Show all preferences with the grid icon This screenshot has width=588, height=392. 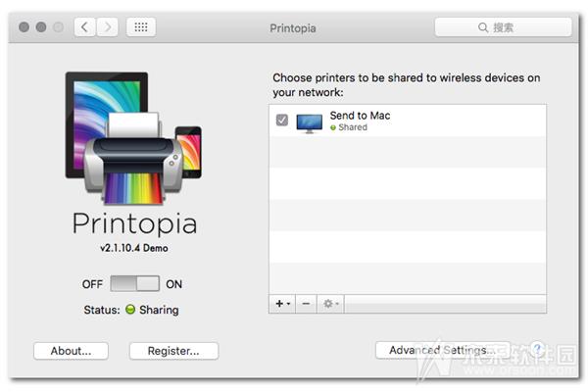[141, 27]
